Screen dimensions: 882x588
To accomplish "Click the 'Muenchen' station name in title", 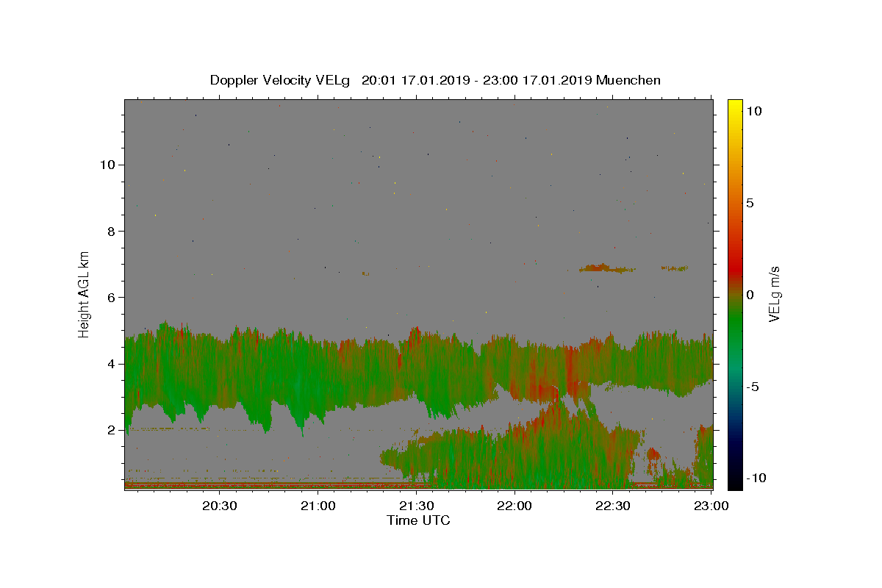I will coord(628,80).
